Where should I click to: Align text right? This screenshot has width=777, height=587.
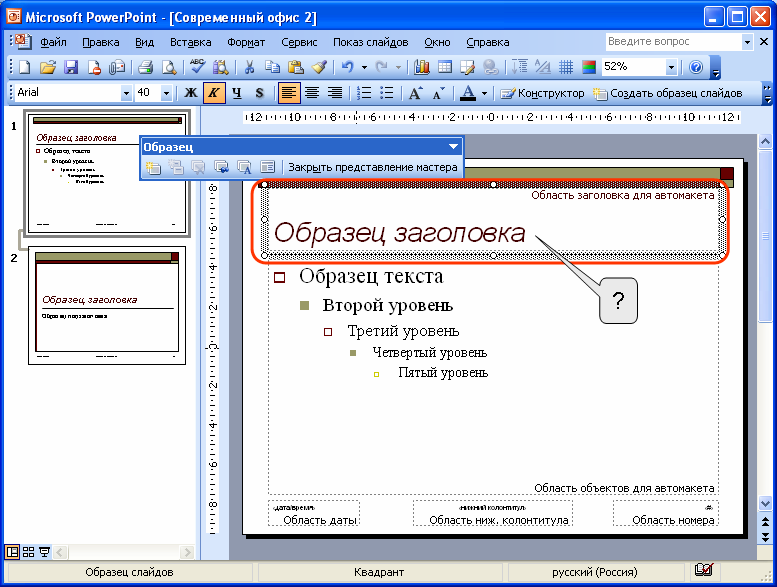coord(335,93)
